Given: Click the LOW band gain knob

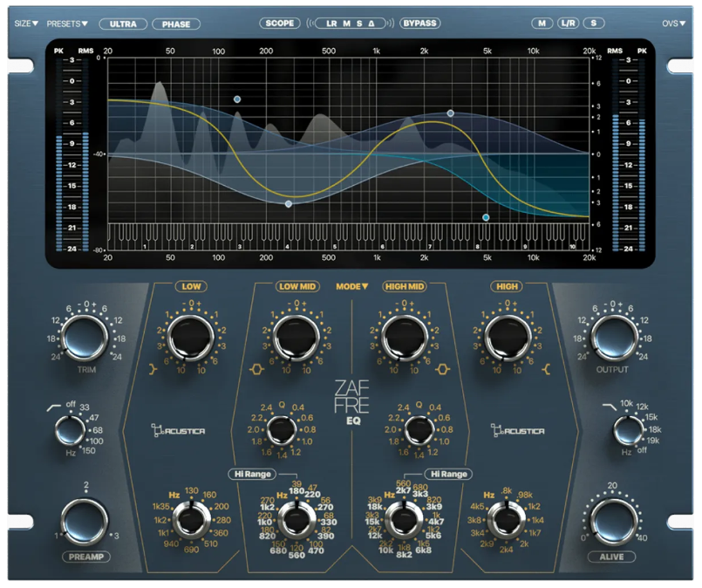Looking at the screenshot, I should (x=191, y=338).
